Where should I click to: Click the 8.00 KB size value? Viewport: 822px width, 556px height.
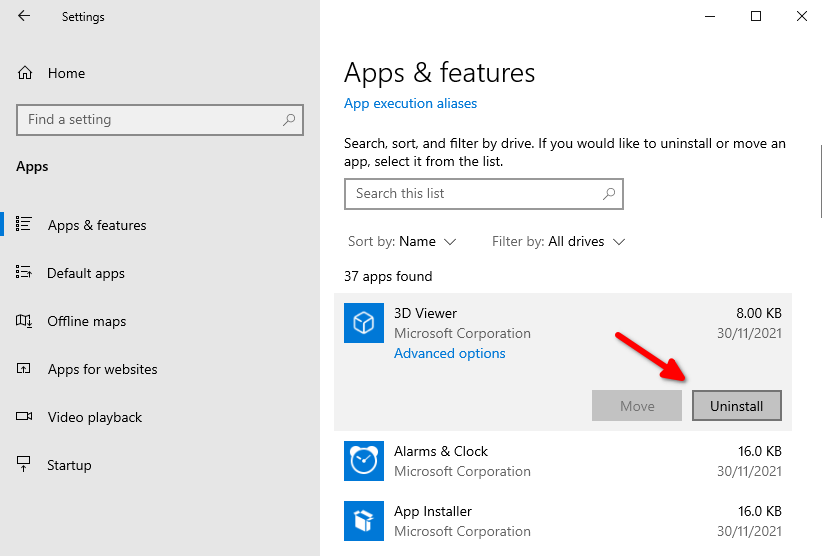(759, 313)
